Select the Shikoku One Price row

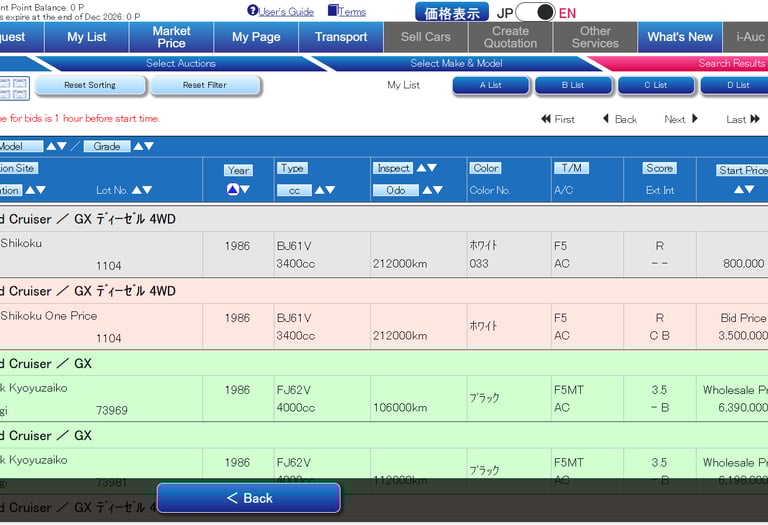tap(384, 327)
